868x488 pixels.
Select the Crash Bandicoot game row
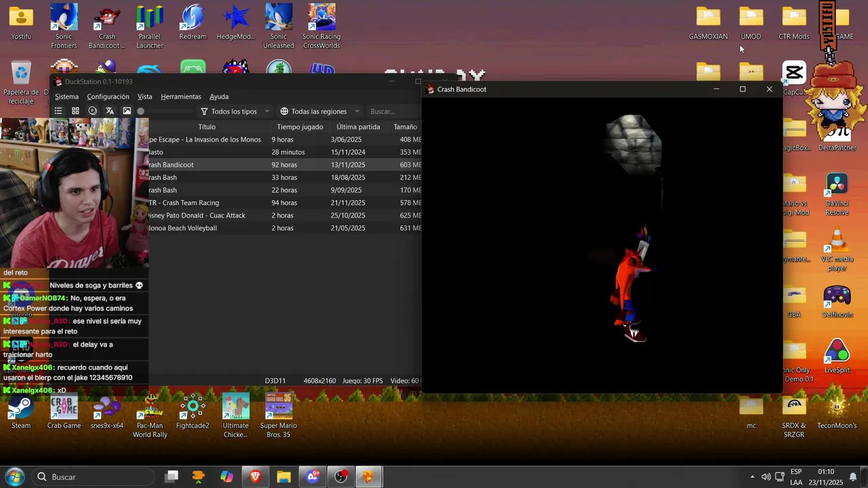click(x=285, y=165)
